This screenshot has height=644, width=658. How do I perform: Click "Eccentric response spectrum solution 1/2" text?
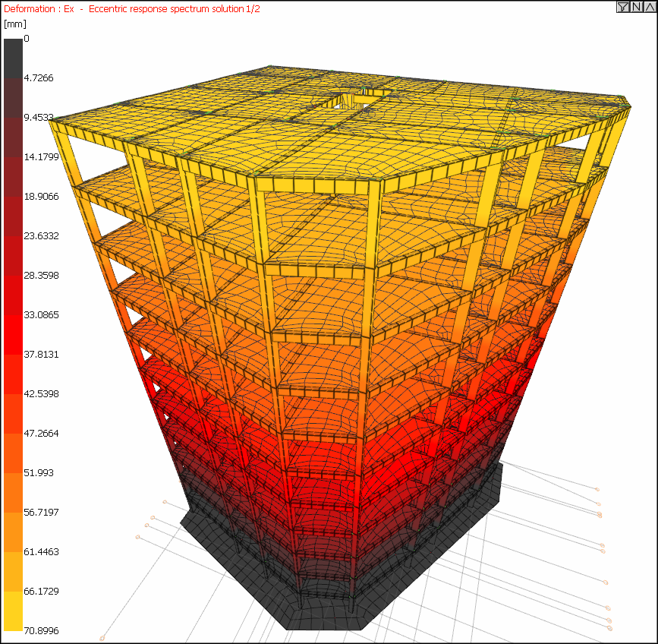pos(173,8)
